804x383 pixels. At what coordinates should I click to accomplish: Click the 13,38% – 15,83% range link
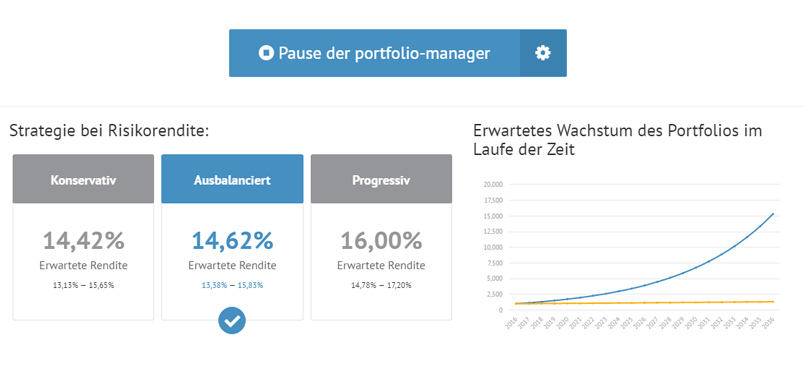(x=232, y=286)
